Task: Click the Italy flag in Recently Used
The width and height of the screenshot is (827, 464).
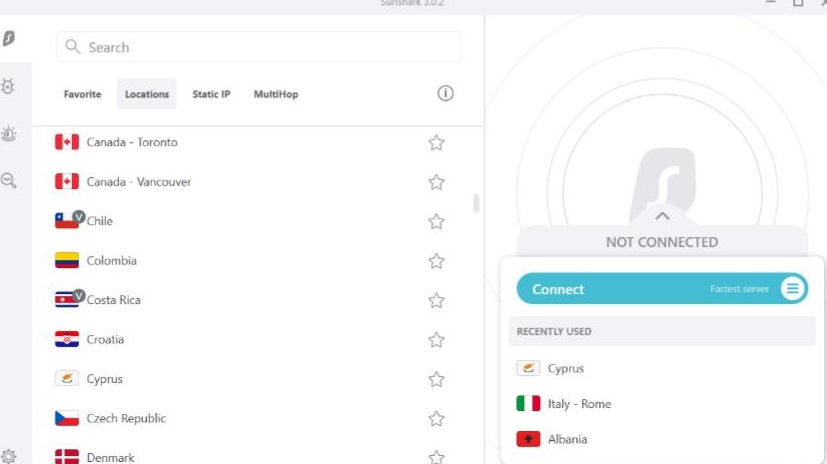Action: 528,403
